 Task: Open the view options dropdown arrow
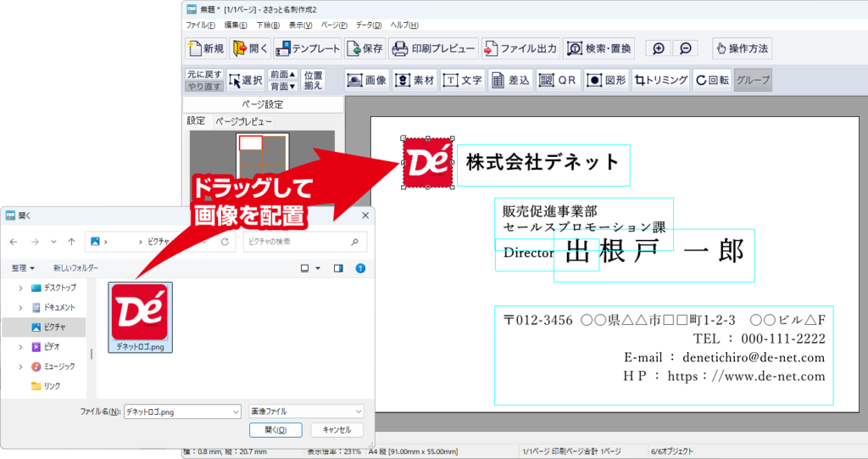coord(318,268)
